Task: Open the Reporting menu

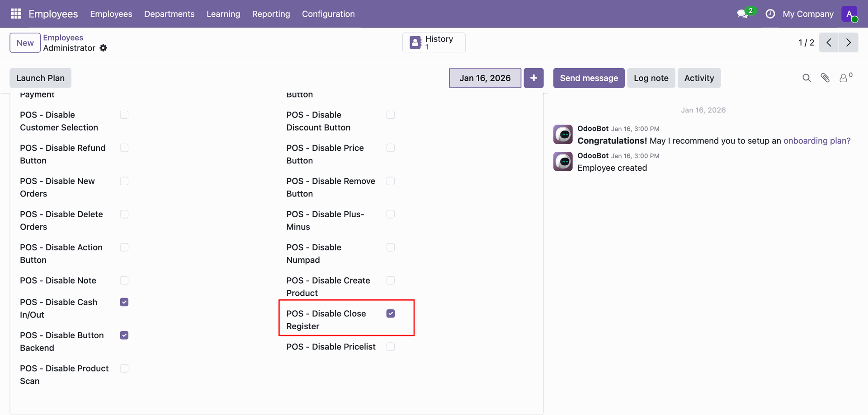Action: point(271,14)
